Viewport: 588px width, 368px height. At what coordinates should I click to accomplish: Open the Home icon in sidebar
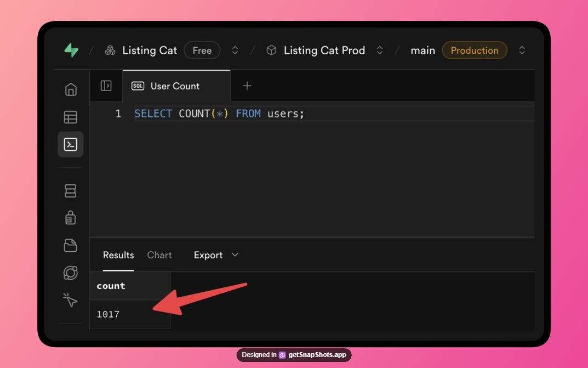[x=71, y=89]
